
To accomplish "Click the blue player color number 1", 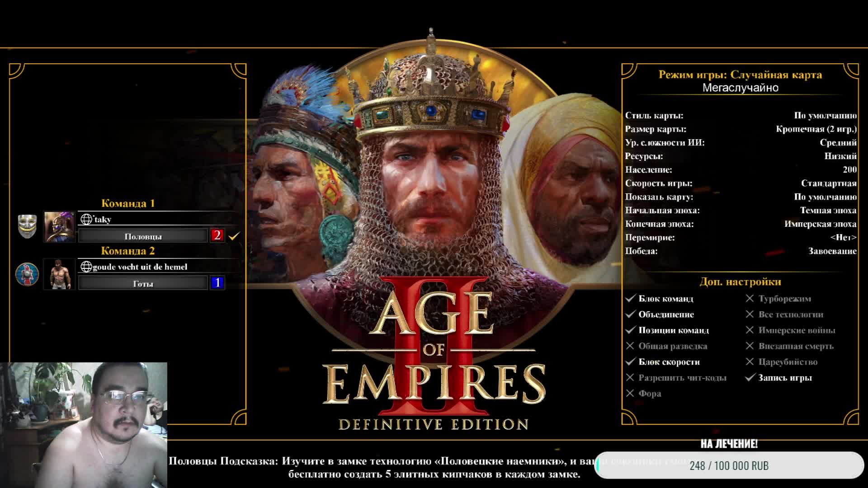I will click(x=217, y=283).
